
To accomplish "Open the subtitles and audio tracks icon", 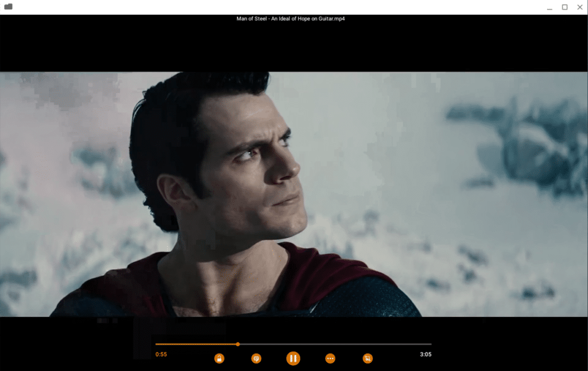I will tap(256, 358).
